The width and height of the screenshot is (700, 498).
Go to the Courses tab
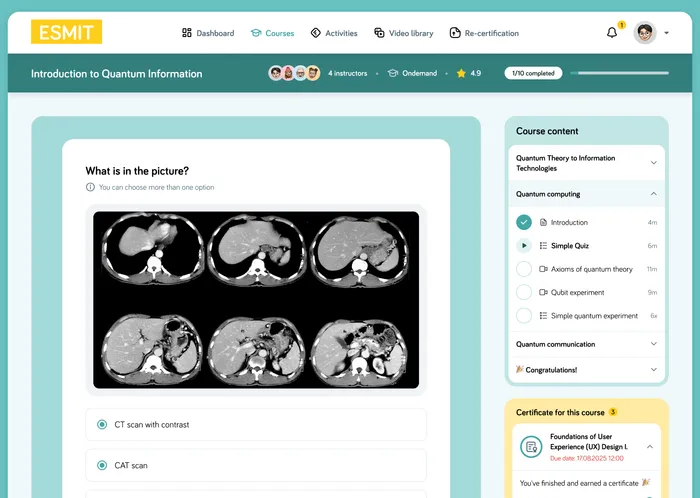click(x=272, y=33)
